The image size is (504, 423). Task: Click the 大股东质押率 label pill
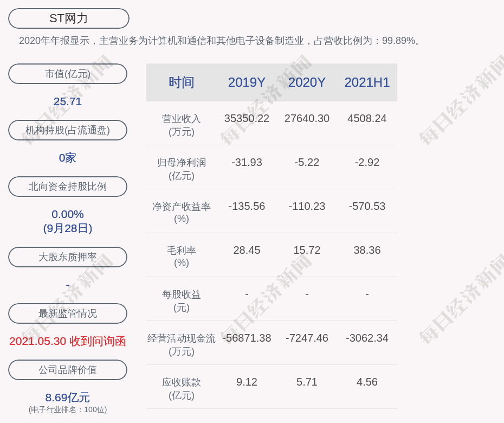point(68,257)
